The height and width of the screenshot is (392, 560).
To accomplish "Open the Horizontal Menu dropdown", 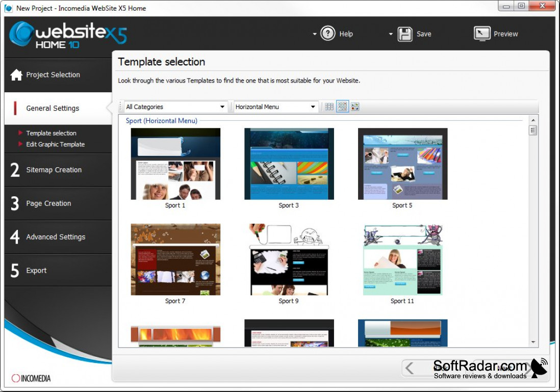I will (x=276, y=107).
